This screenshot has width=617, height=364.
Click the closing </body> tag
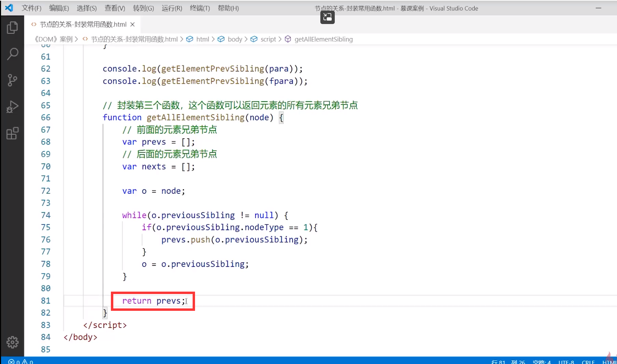point(80,337)
